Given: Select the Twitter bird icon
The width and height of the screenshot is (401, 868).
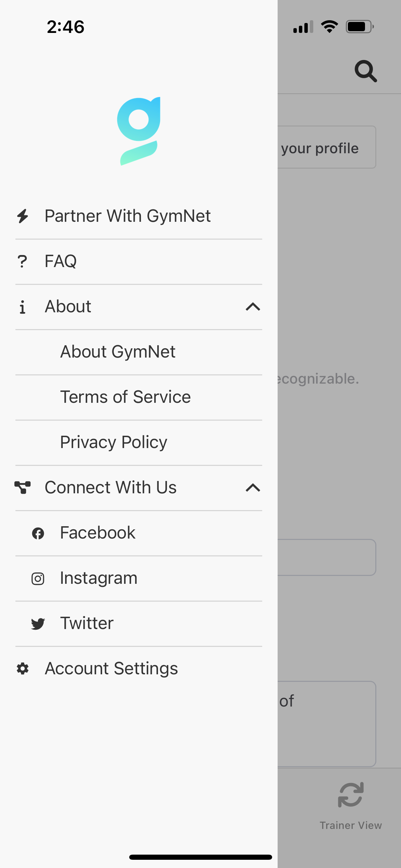Looking at the screenshot, I should (38, 624).
